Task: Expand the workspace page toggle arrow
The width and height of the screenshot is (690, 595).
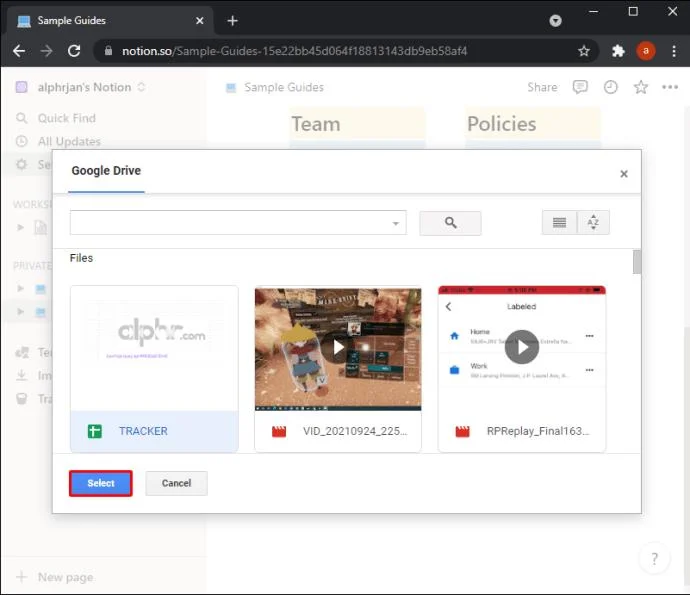Action: pyautogui.click(x=20, y=227)
